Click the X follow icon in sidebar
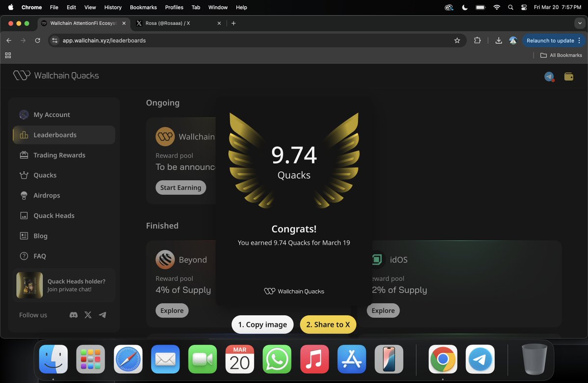Viewport: 588px width, 383px height. [88, 315]
